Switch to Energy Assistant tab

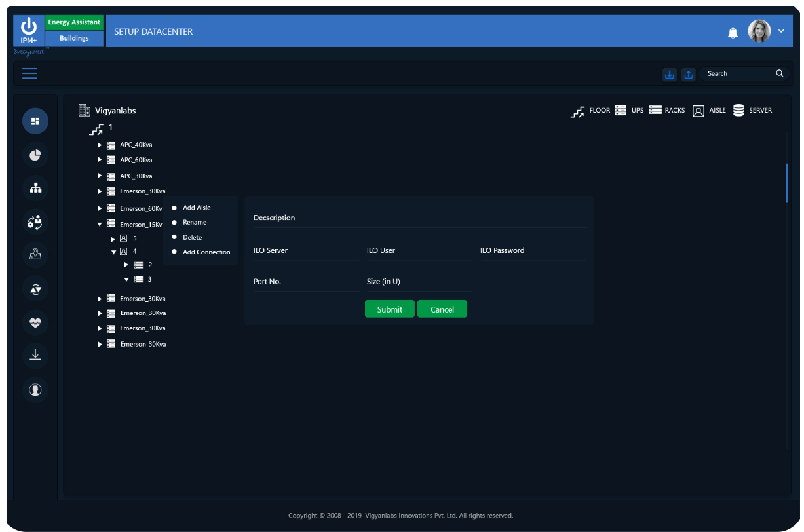coord(74,22)
